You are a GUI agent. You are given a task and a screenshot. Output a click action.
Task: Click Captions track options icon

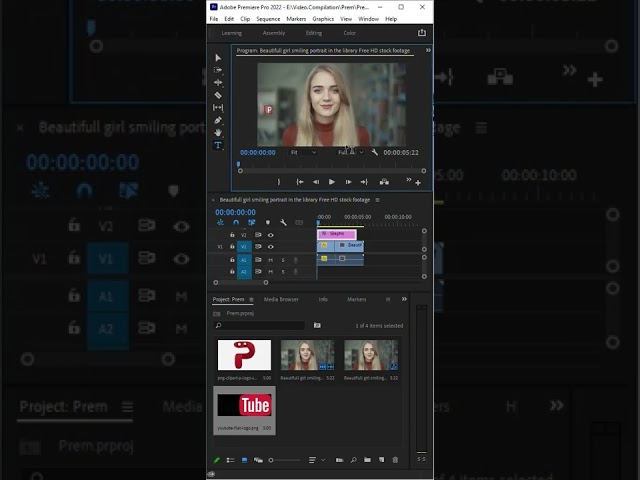coord(299,222)
